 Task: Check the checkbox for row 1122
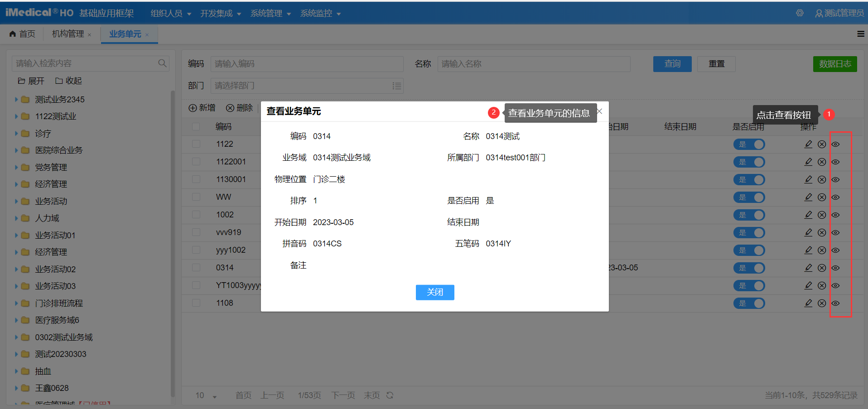pyautogui.click(x=196, y=144)
